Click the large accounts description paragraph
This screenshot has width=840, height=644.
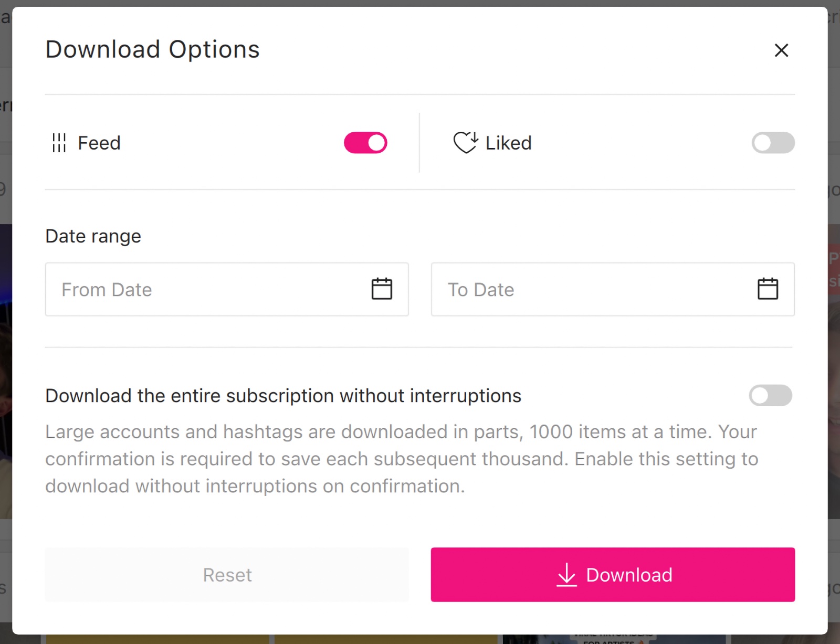click(x=402, y=459)
